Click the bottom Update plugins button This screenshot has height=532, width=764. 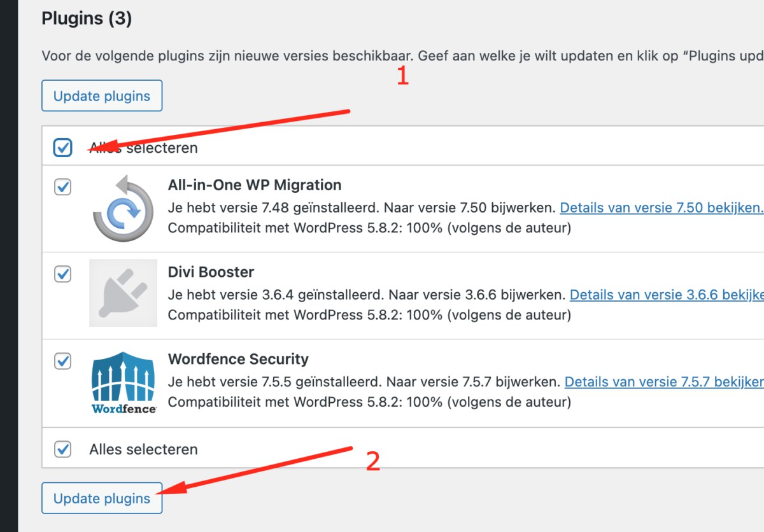[x=102, y=498]
